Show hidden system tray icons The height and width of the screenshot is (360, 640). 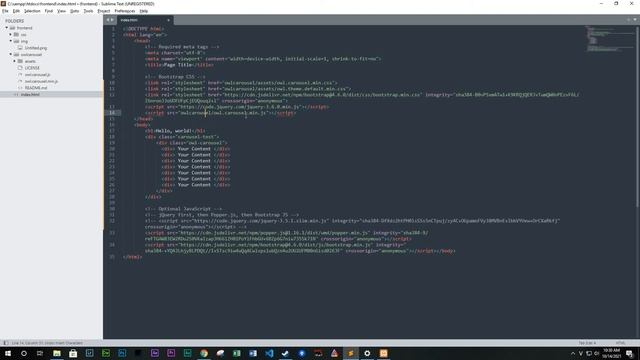click(x=573, y=353)
